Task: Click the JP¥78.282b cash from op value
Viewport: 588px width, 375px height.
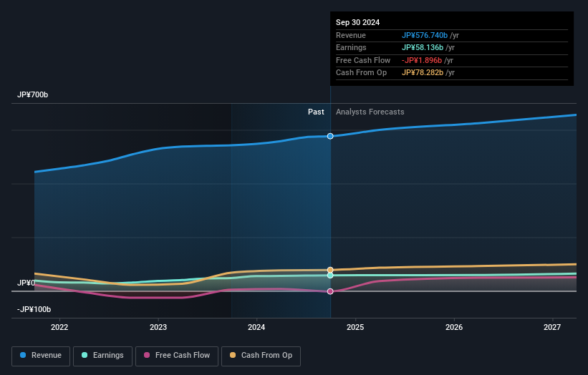Action: (423, 73)
